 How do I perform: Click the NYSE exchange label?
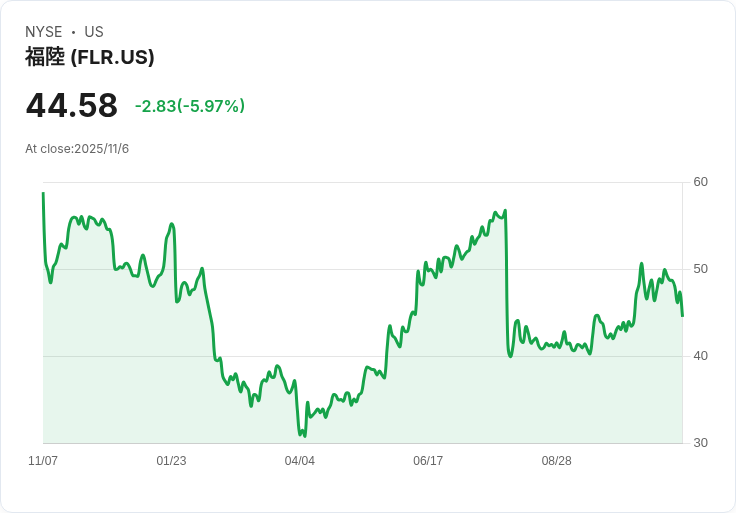43,32
